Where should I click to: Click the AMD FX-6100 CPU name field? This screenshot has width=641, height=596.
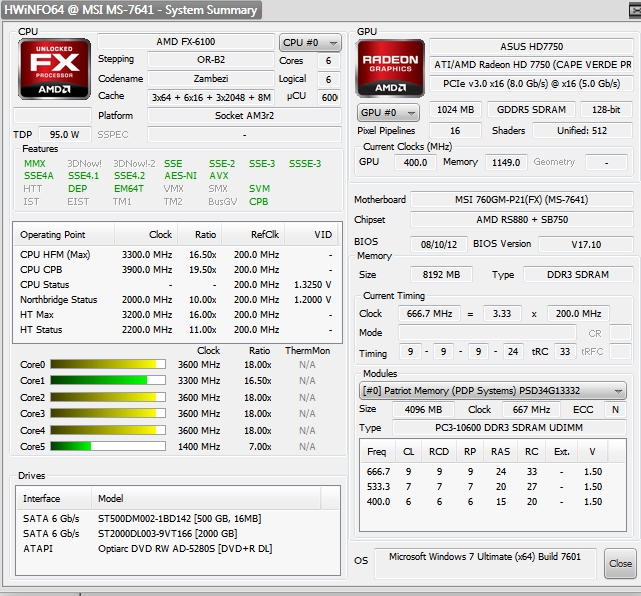(186, 42)
